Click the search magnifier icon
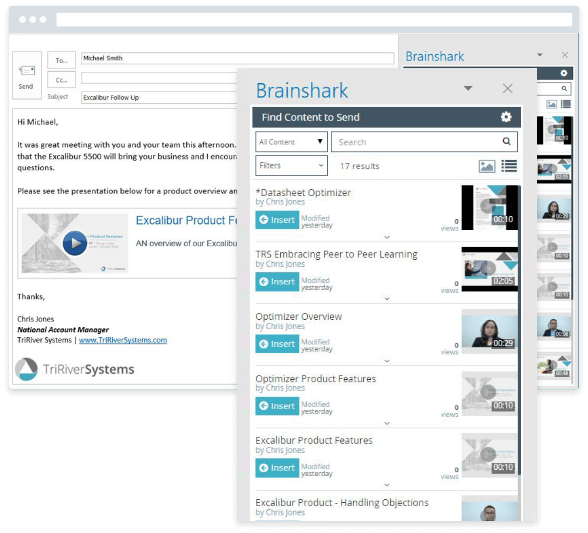Image resolution: width=588 pixels, height=533 pixels. coord(506,141)
